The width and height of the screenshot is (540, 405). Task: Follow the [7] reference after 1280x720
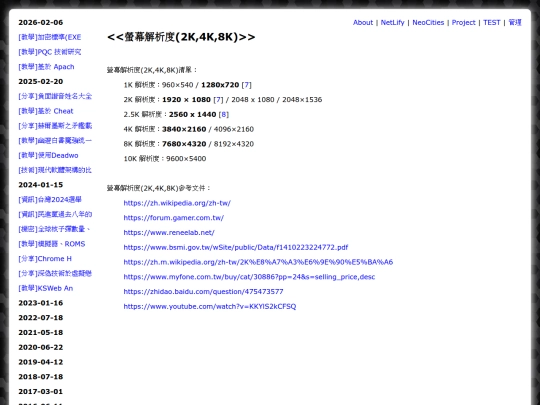tap(247, 85)
